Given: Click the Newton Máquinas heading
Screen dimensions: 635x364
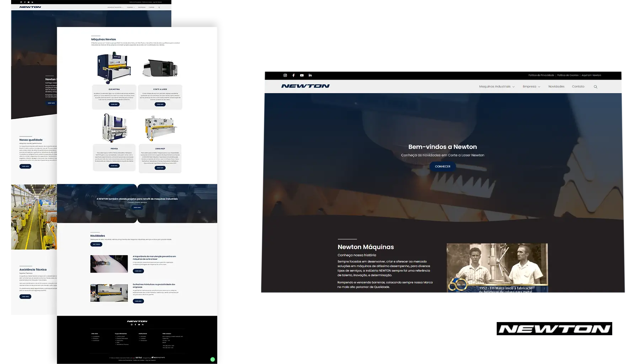Looking at the screenshot, I should (x=366, y=247).
